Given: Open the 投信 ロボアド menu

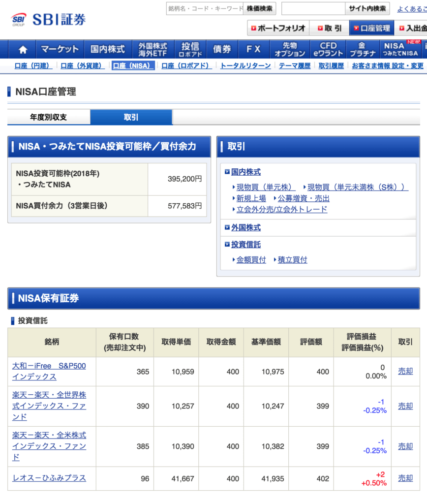Looking at the screenshot, I should [190, 50].
